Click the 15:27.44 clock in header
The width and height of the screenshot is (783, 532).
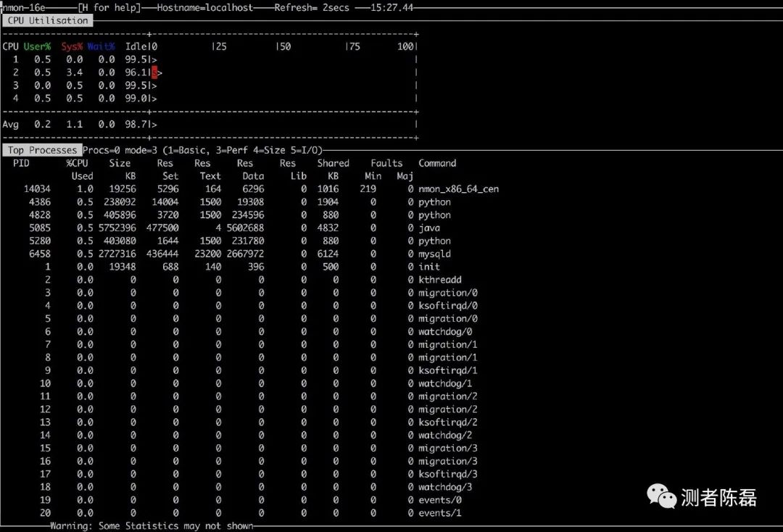[392, 7]
